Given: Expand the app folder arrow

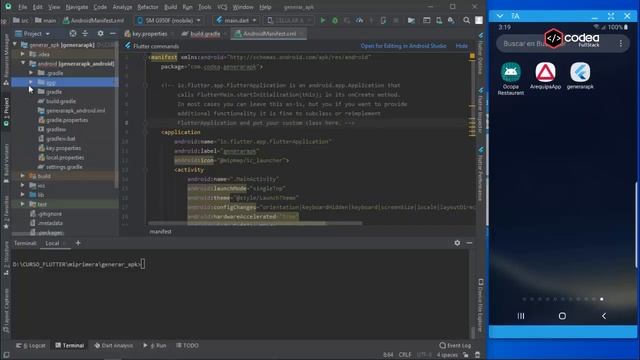Looking at the screenshot, I should click(x=31, y=82).
